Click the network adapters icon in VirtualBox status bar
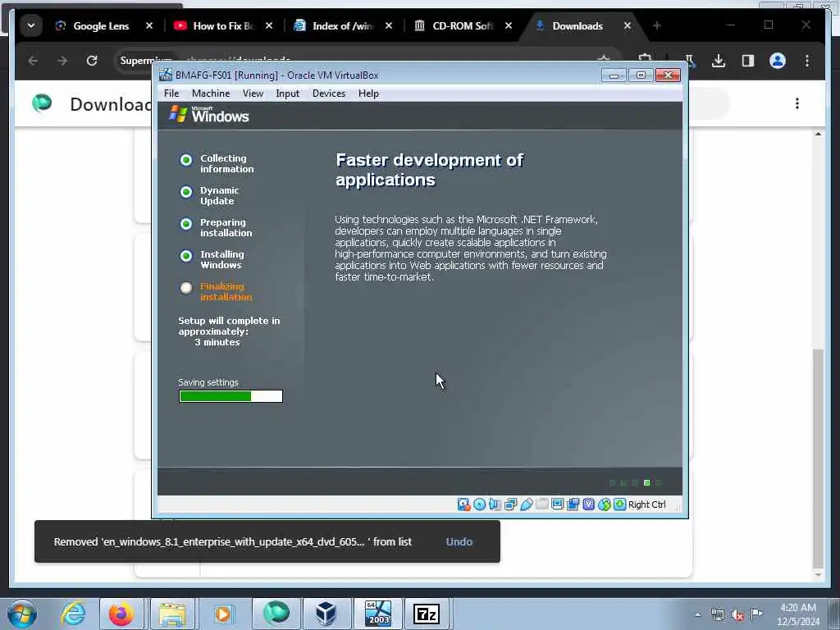This screenshot has height=630, width=840. pyautogui.click(x=510, y=504)
